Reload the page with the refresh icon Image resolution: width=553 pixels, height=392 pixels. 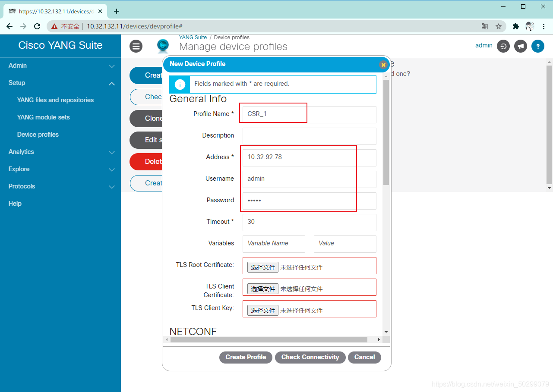tap(37, 26)
